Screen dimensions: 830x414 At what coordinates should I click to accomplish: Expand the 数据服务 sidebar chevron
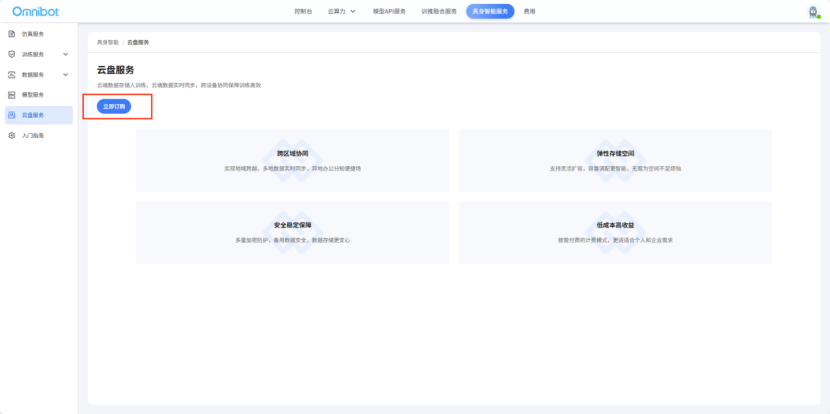pos(66,74)
